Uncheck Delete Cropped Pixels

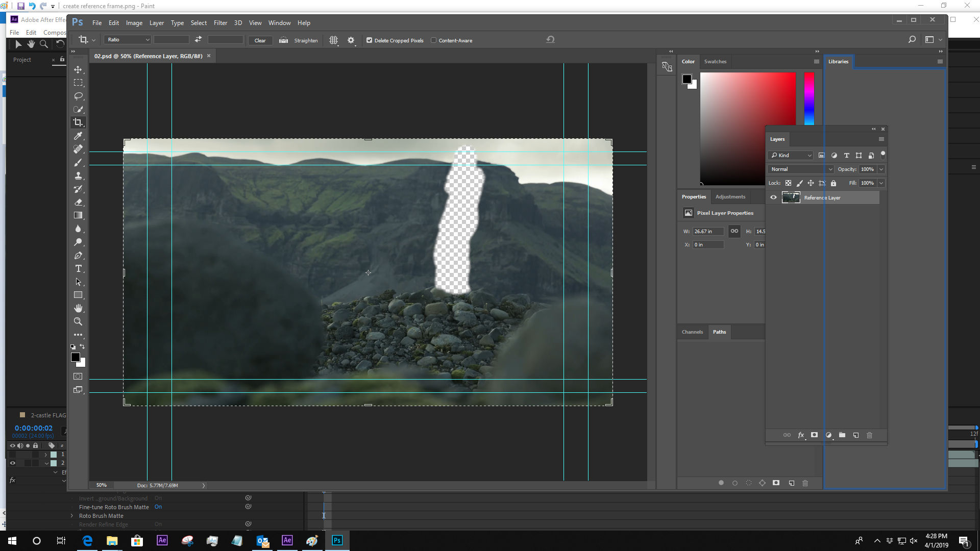(369, 40)
